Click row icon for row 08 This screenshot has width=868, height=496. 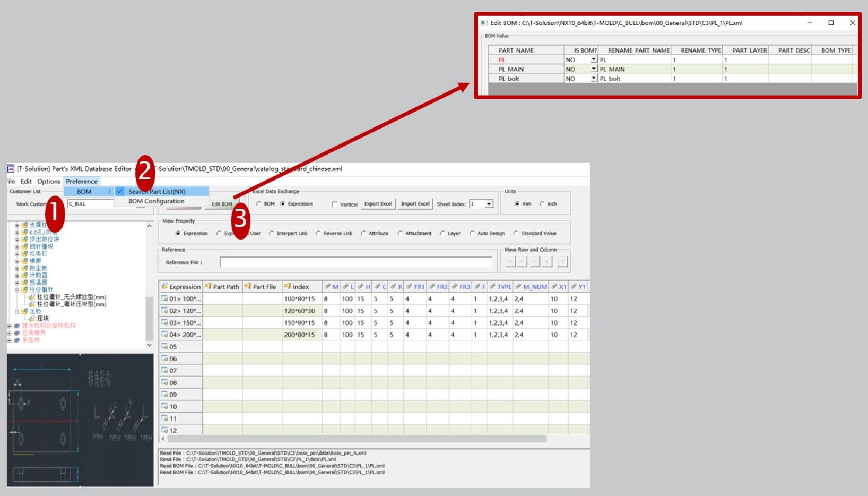pyautogui.click(x=164, y=382)
